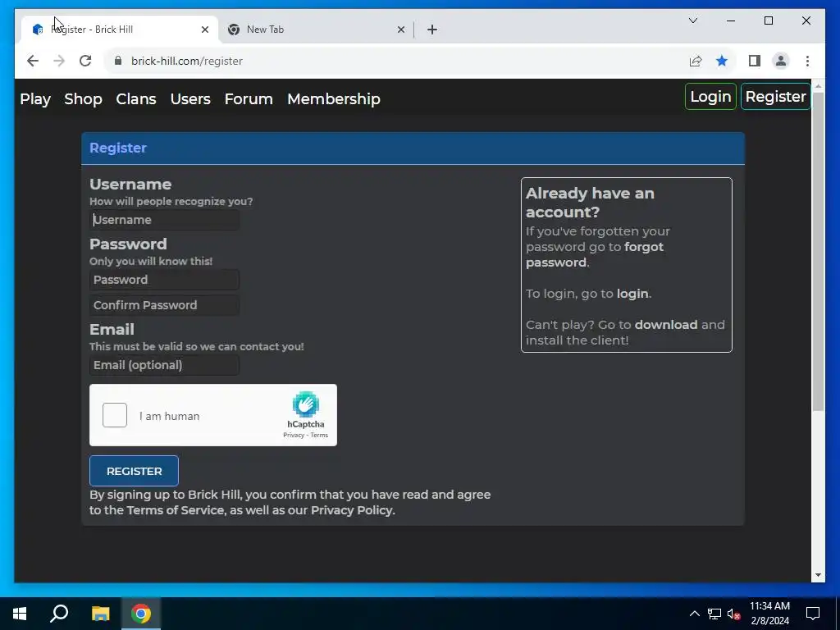This screenshot has width=840, height=630.
Task: View site info via the padlock icon
Action: pos(118,61)
